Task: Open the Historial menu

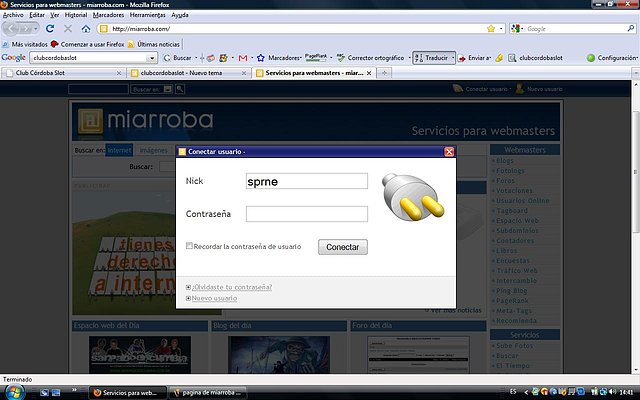Action: click(x=76, y=15)
